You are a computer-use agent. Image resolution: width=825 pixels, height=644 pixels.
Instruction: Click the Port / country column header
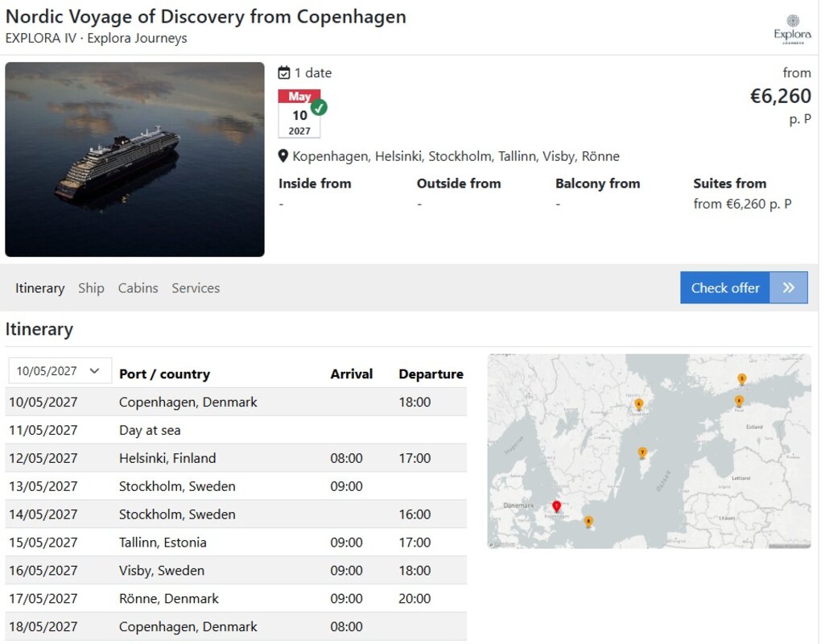(165, 374)
